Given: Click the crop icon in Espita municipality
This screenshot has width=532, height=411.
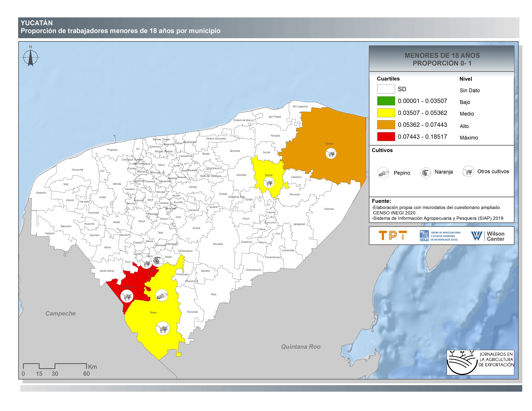Looking at the screenshot, I should pos(269,183).
